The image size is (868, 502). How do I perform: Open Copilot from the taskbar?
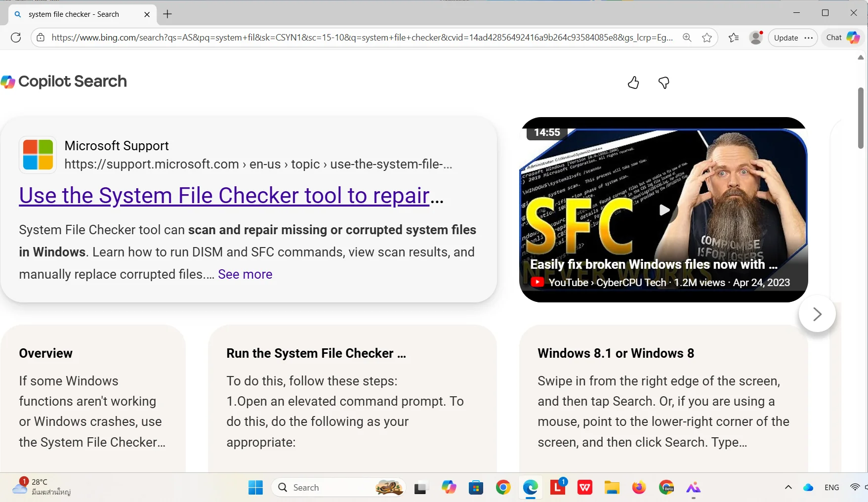point(449,487)
